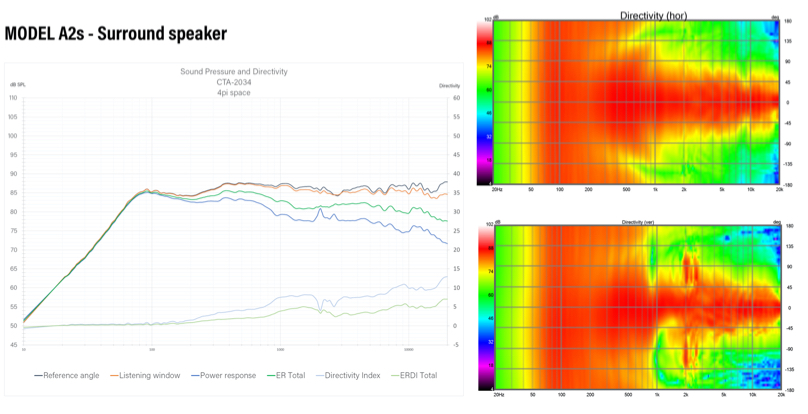Click the 1k label under the horizontal heatmap

[x=655, y=190]
